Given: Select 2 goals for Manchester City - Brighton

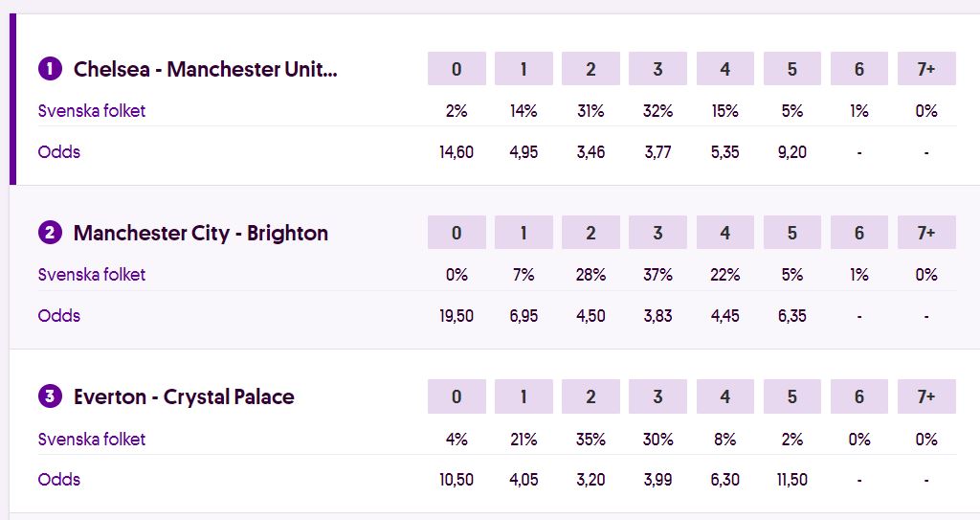Looking at the screenshot, I should tap(590, 233).
